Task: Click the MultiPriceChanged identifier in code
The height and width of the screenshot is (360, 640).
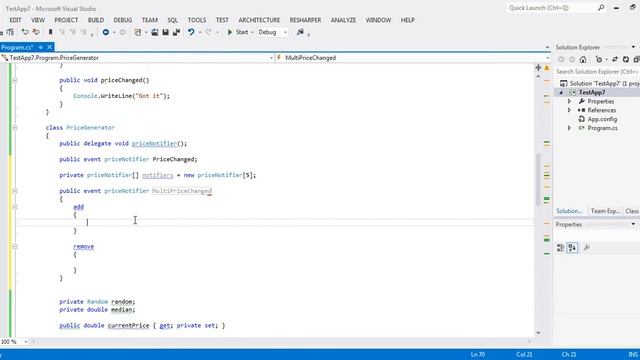Action: 182,191
